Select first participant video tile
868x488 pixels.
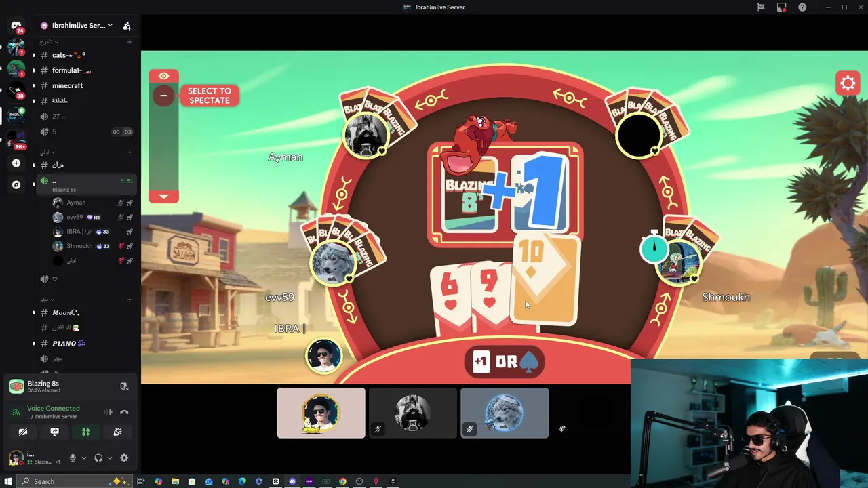[x=321, y=413]
